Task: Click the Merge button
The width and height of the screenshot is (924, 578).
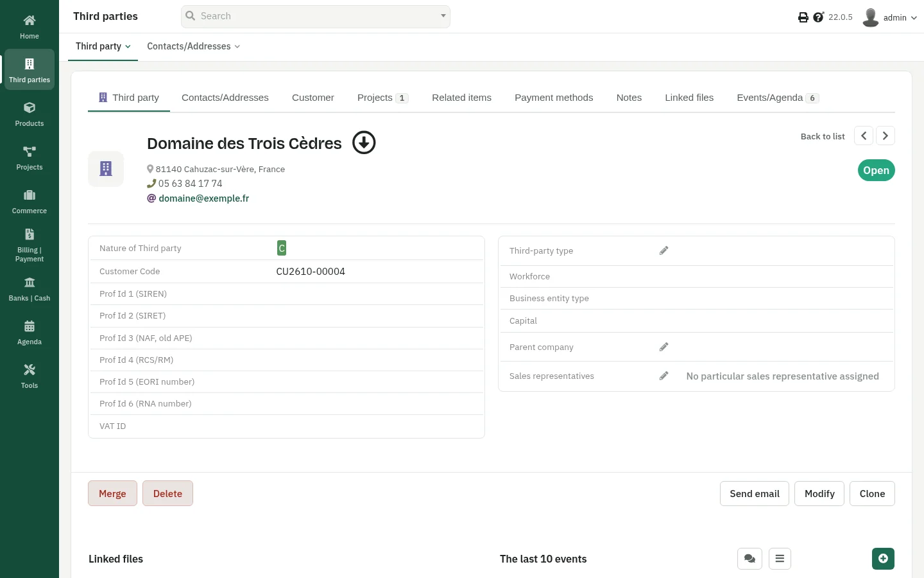Action: 112,493
